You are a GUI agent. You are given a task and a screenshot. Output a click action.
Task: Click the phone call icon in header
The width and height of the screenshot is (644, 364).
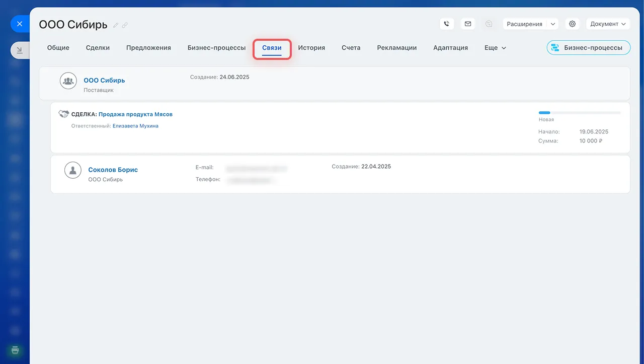coord(447,24)
